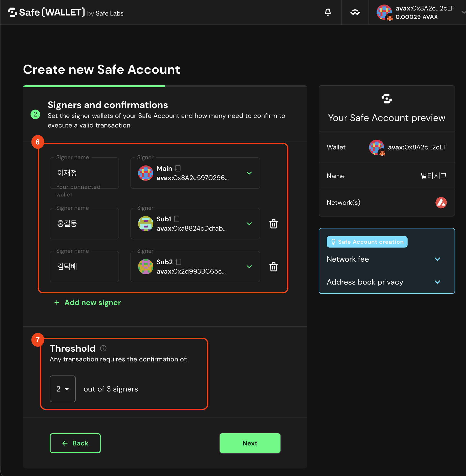The height and width of the screenshot is (476, 466).
Task: Click the Sub2 signer identicon
Action: [x=146, y=267]
